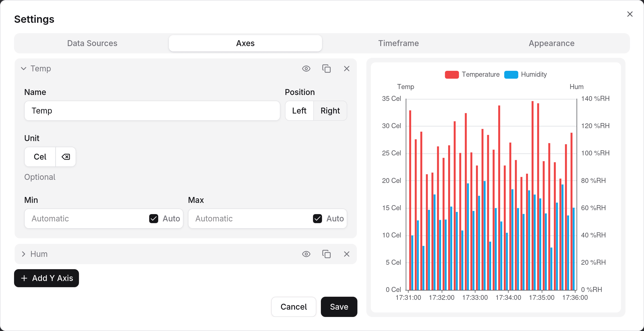The width and height of the screenshot is (644, 331).
Task: Expand the Hum axis section
Action: pos(24,254)
